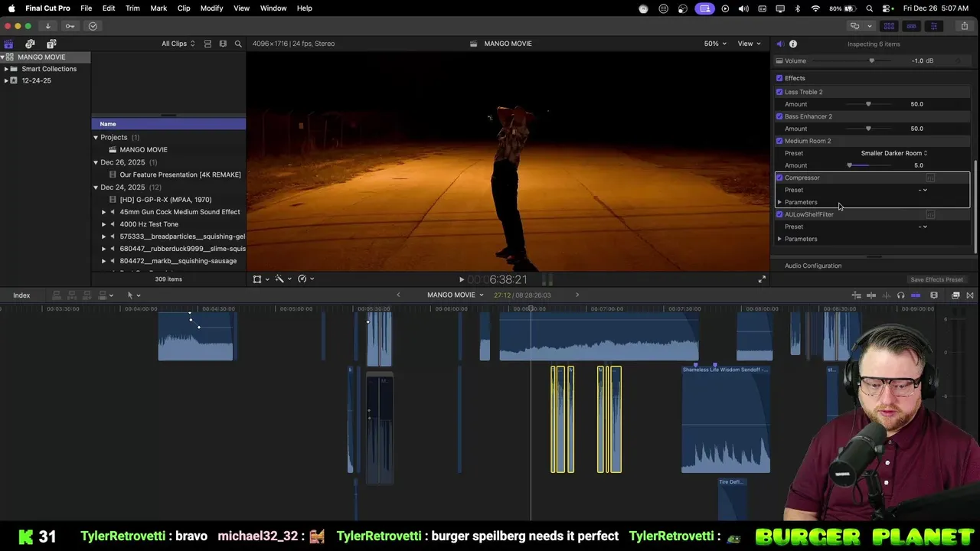Show the Photos and Audio sidebar
Viewport: 980px width, 551px height.
(30, 44)
